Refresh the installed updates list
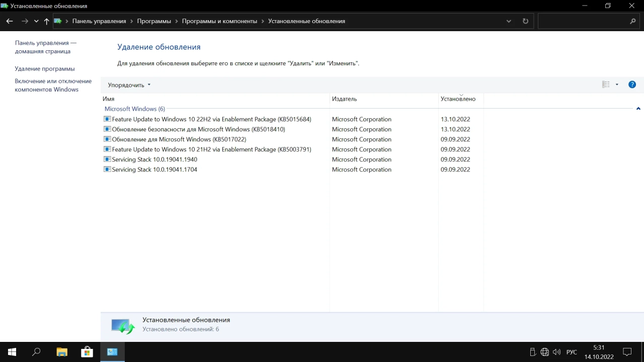The width and height of the screenshot is (644, 362). pyautogui.click(x=525, y=21)
